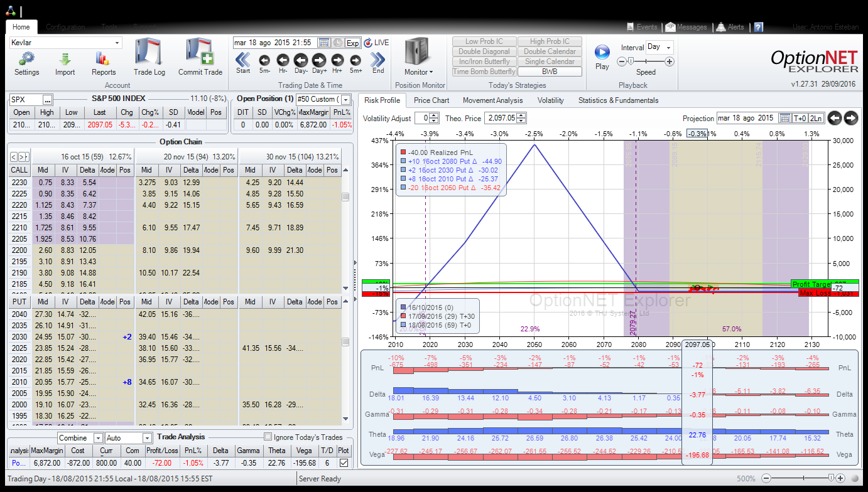This screenshot has width=868, height=492.
Task: Step forward one day with Day+
Action: point(319,60)
